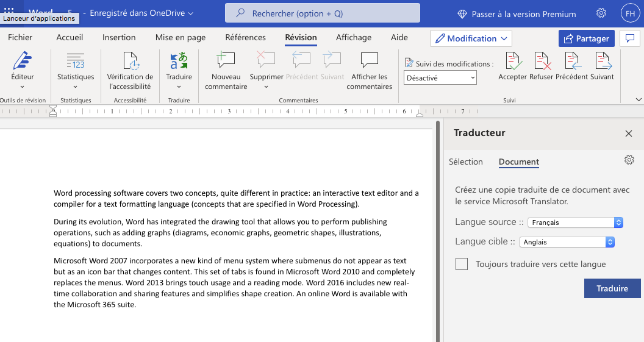Open the Affichage tab
The height and width of the screenshot is (342, 644).
point(354,37)
